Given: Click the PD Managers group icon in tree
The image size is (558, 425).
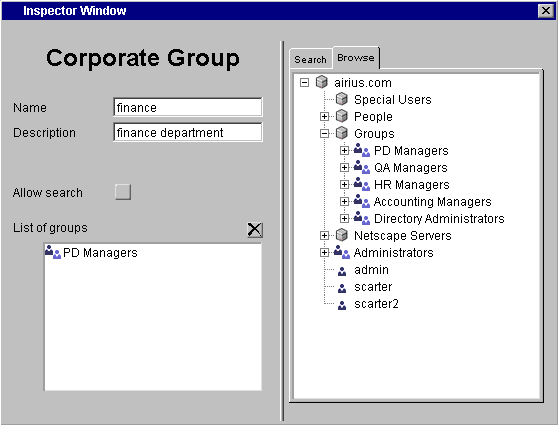Looking at the screenshot, I should coord(362,150).
